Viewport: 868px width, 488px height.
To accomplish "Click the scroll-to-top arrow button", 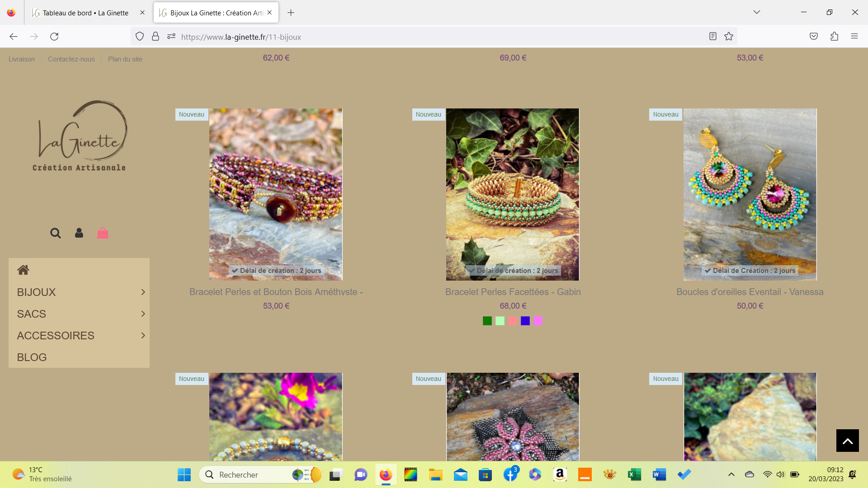I will 847,441.
